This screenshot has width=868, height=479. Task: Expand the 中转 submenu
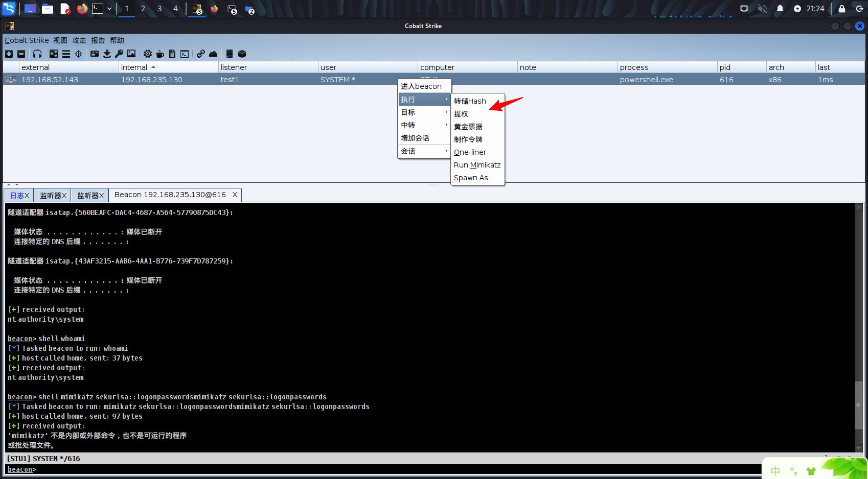tap(424, 125)
